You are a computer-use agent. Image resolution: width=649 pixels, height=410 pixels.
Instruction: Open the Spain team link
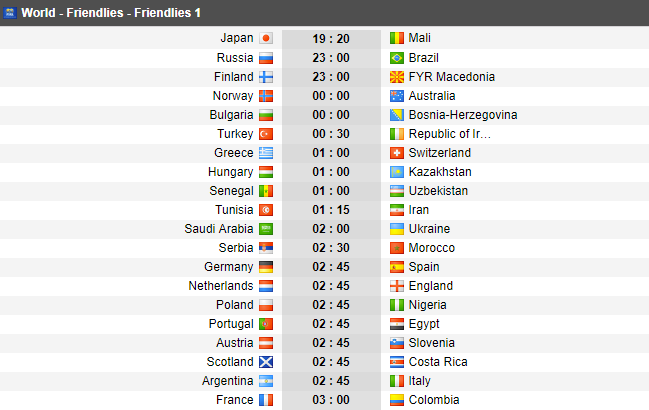[424, 267]
